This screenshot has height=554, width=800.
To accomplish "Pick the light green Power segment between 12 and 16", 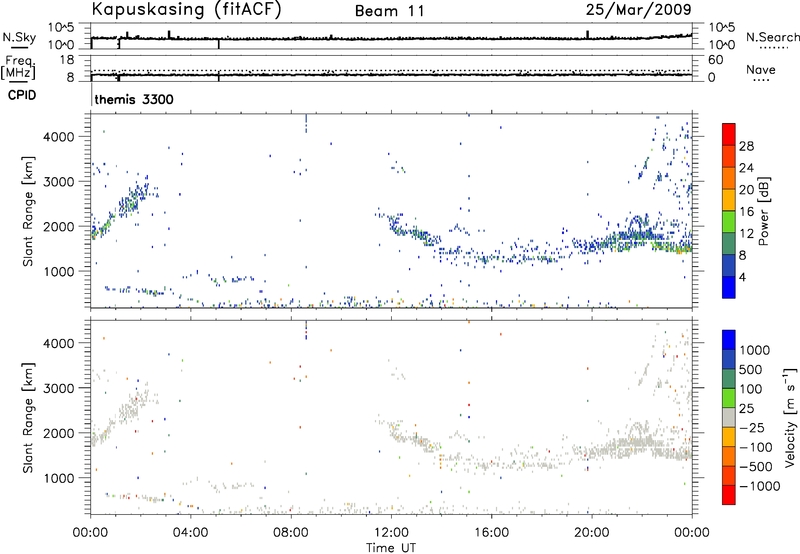I will click(729, 221).
